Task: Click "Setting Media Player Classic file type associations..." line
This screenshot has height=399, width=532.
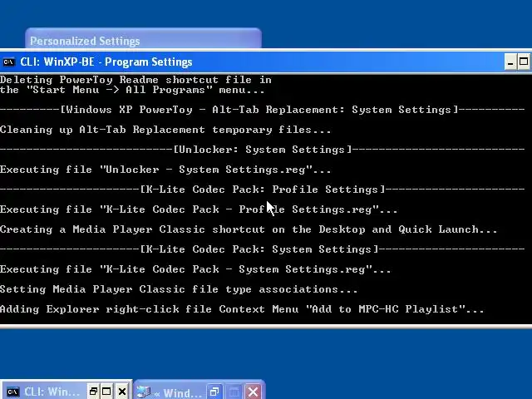Action: point(179,289)
